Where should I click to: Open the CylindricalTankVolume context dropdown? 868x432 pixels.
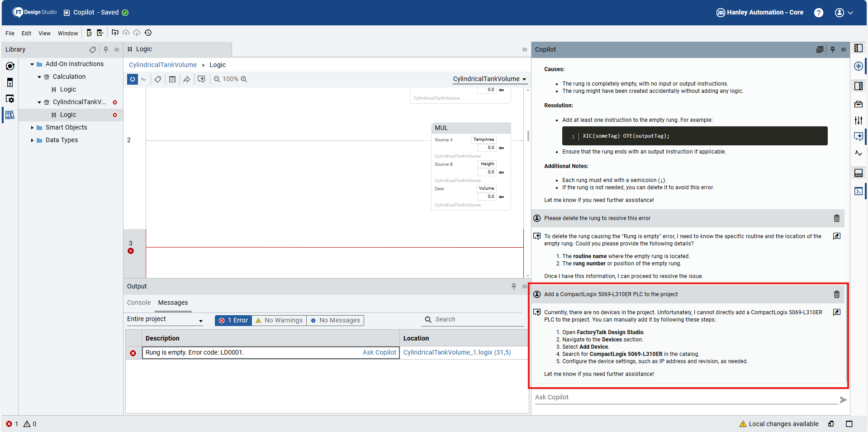click(490, 79)
